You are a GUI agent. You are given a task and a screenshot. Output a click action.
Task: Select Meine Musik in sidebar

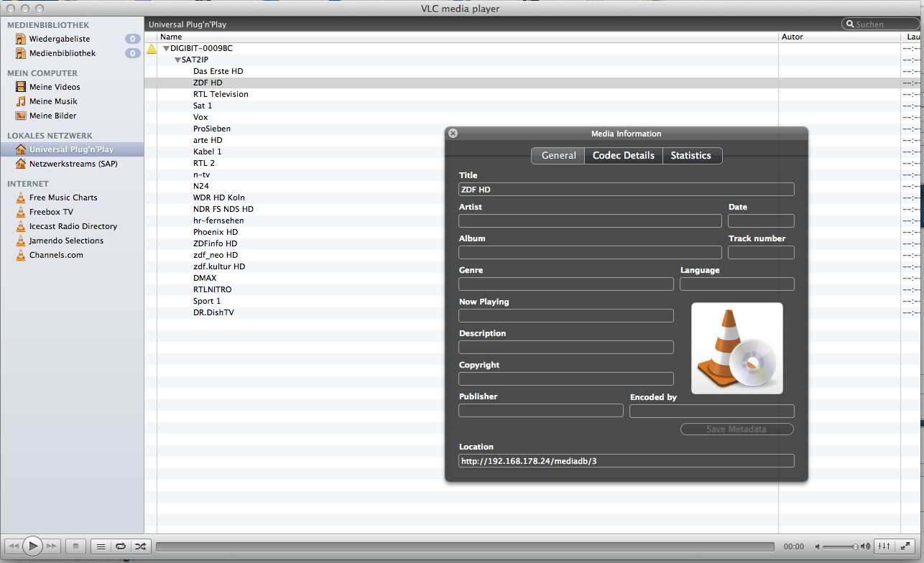click(x=53, y=101)
